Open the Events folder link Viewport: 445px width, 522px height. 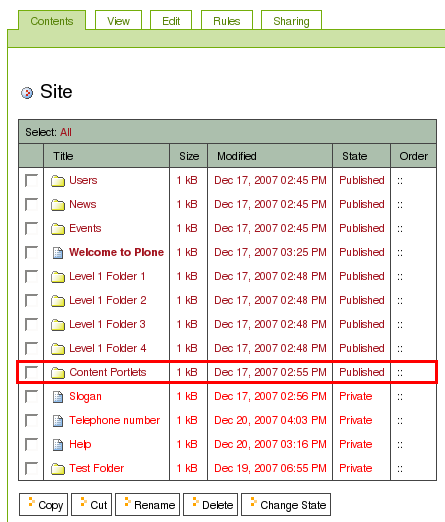pyautogui.click(x=85, y=228)
